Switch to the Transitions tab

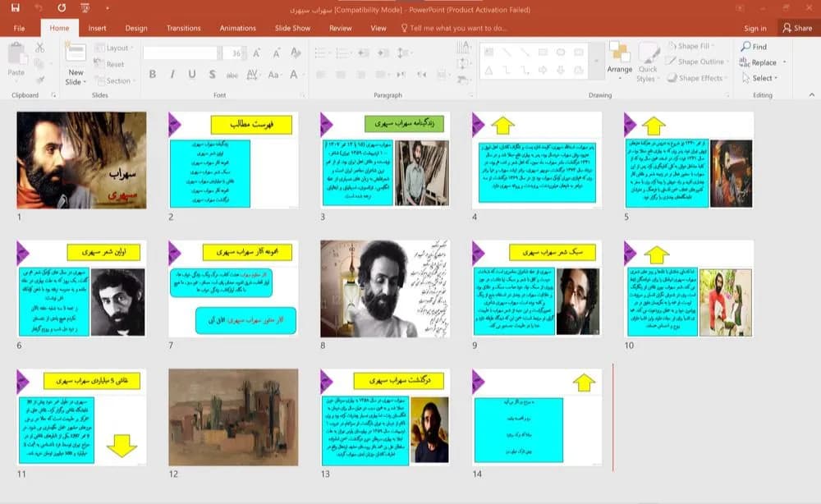tap(184, 28)
